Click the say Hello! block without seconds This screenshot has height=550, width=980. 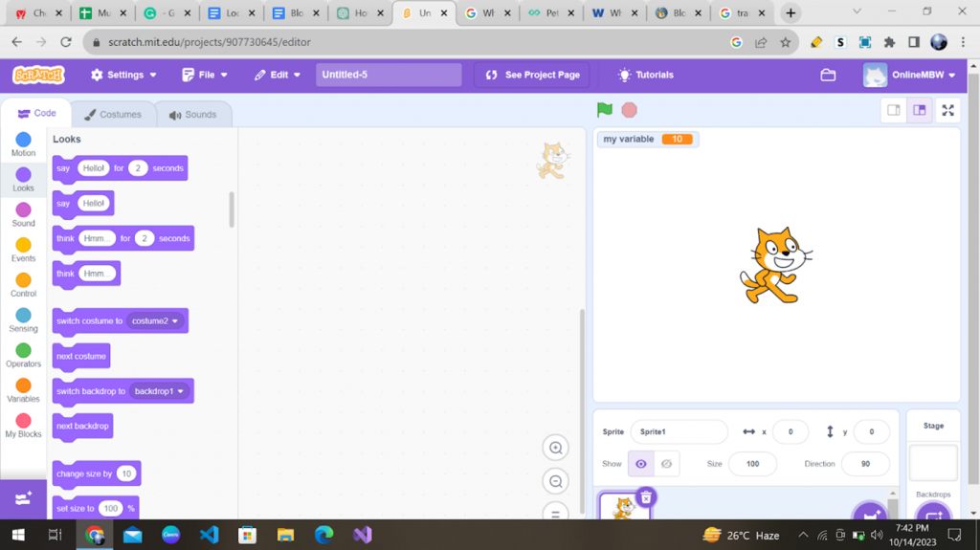click(63, 204)
